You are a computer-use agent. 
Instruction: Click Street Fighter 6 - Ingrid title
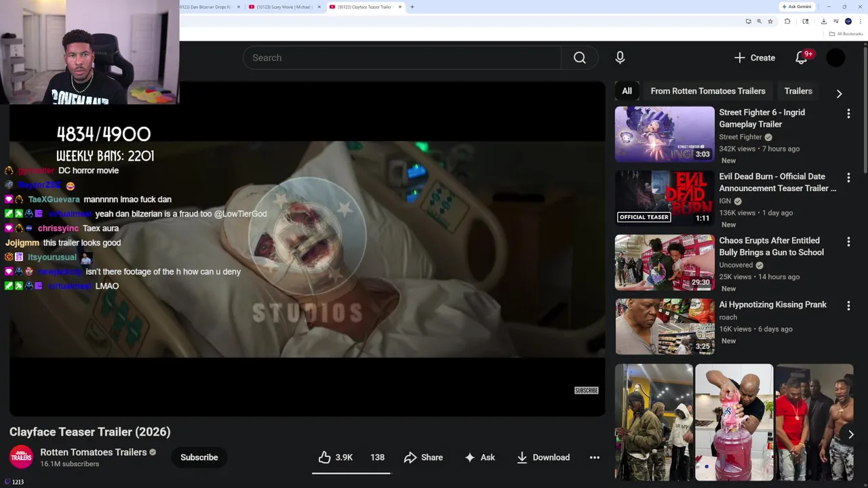tap(762, 119)
